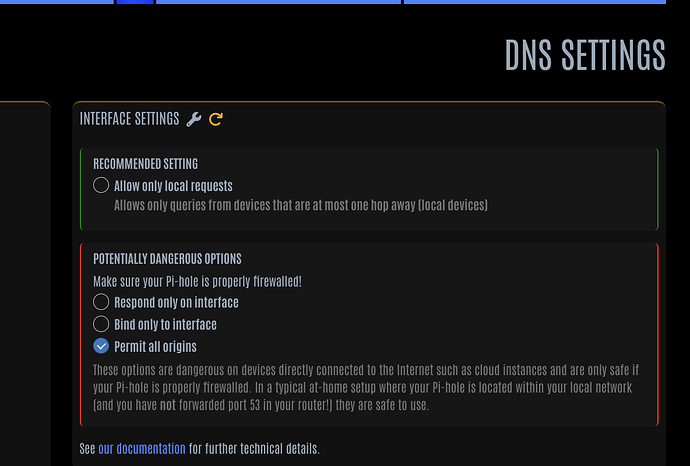Choose the Respond only on interface radio button
Image resolution: width=690 pixels, height=466 pixels.
click(101, 302)
